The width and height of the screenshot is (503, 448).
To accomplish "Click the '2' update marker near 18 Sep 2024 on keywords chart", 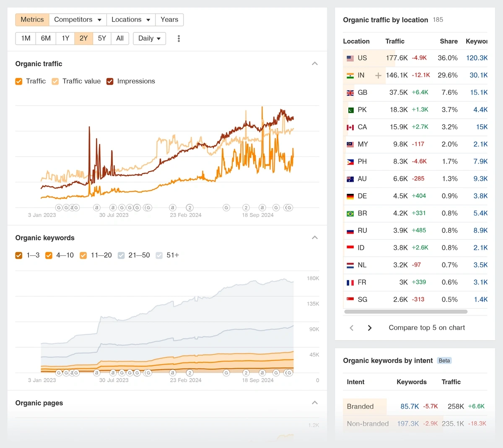I will coord(246,372).
